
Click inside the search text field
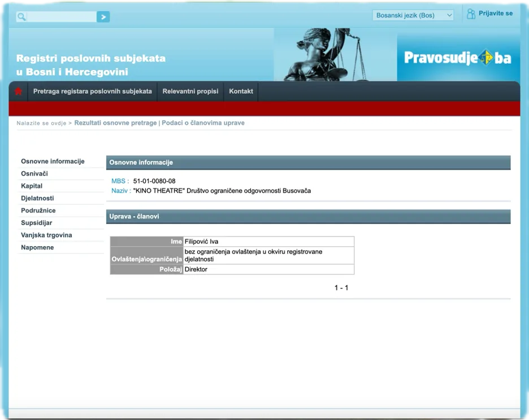(61, 17)
